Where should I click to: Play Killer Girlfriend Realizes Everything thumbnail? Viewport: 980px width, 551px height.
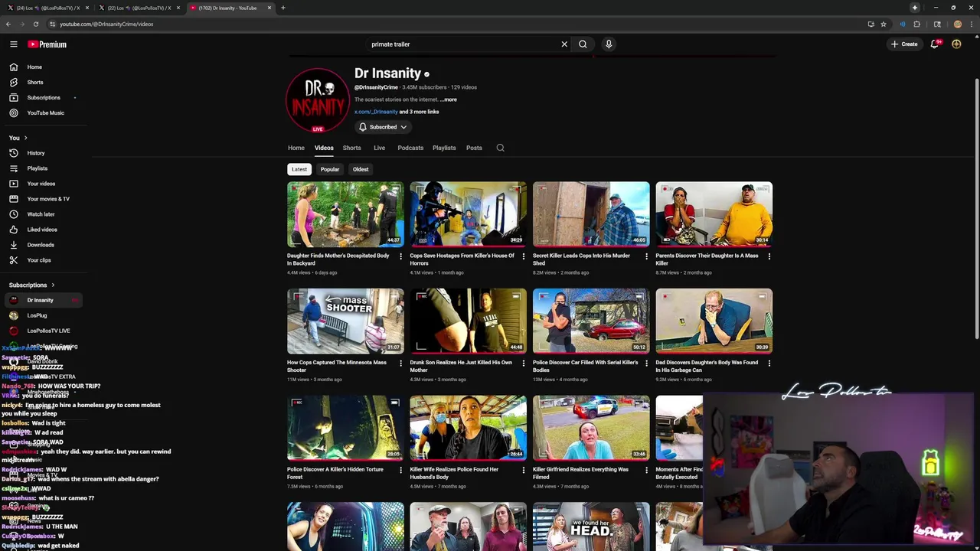point(591,428)
